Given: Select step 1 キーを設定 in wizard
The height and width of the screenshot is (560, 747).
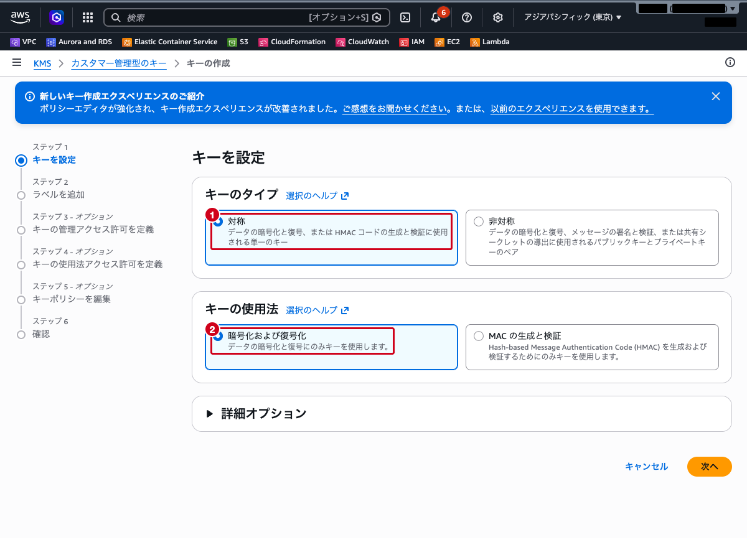Looking at the screenshot, I should (54, 160).
